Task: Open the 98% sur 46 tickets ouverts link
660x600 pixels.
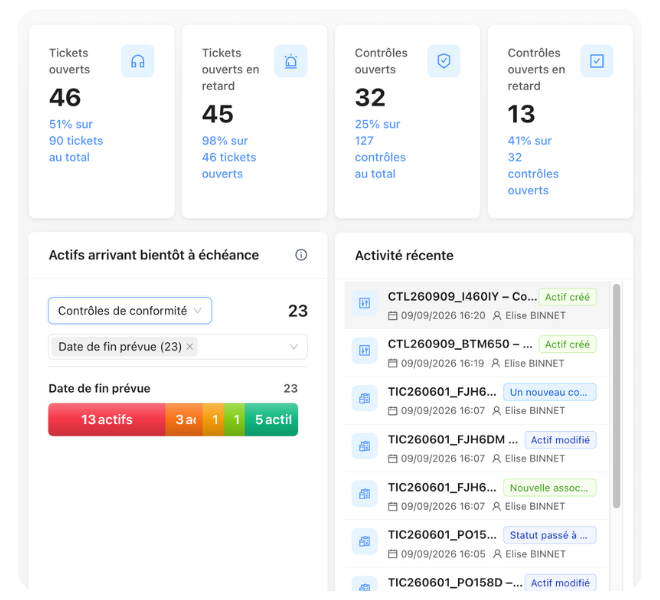Action: tap(229, 157)
